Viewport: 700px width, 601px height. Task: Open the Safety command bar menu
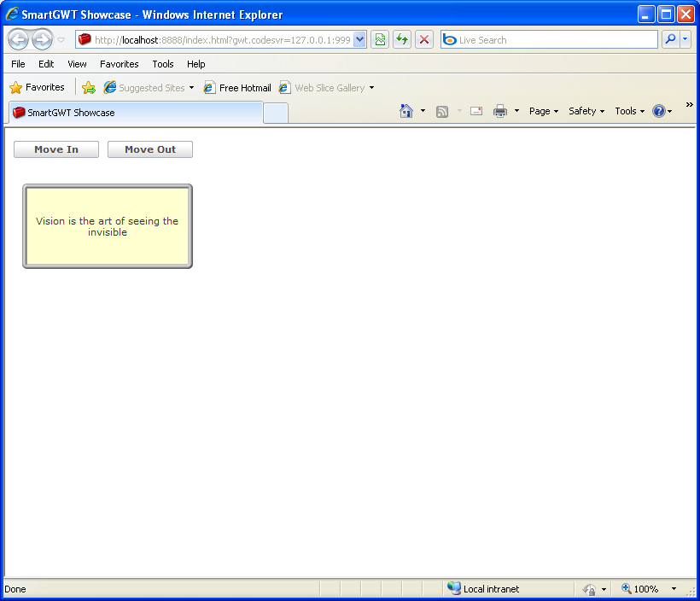[586, 111]
